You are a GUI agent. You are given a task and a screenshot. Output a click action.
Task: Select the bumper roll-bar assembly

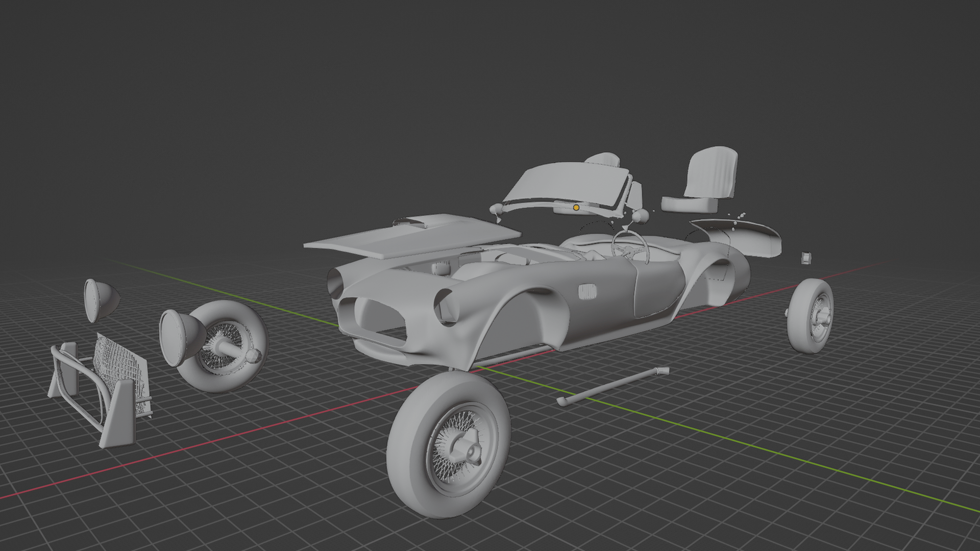pos(92,395)
